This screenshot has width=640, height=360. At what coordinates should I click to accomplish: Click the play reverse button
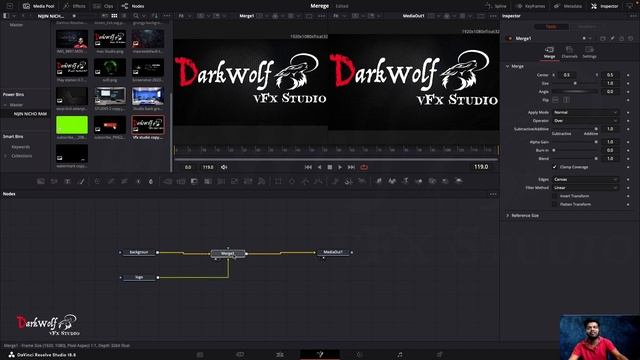pos(319,167)
